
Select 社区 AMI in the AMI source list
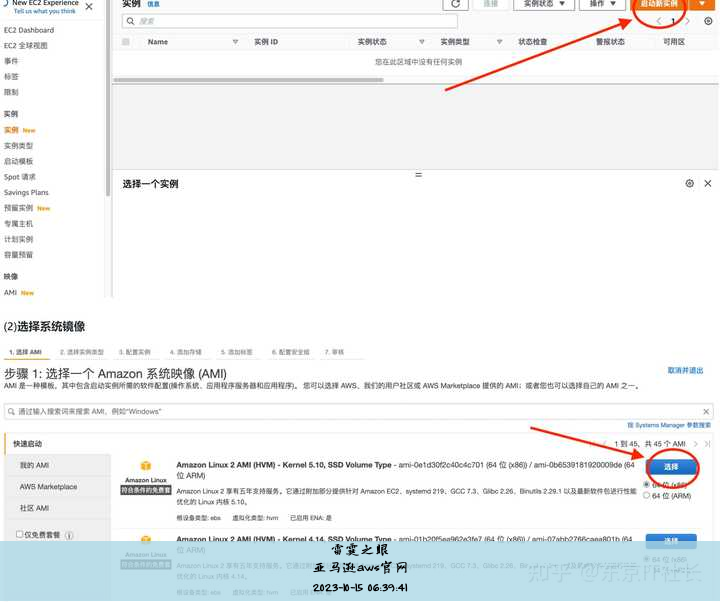click(x=34, y=508)
